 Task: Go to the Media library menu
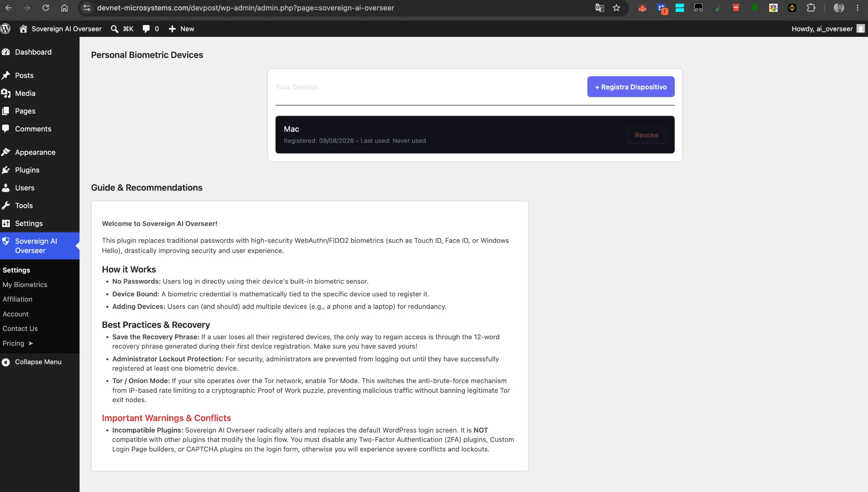click(39, 93)
